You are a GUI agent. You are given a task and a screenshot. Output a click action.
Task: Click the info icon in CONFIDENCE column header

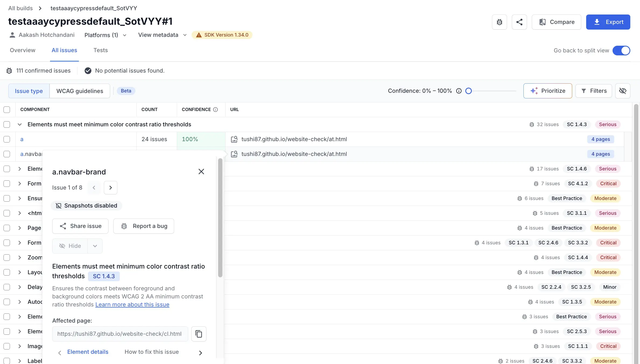[215, 109]
